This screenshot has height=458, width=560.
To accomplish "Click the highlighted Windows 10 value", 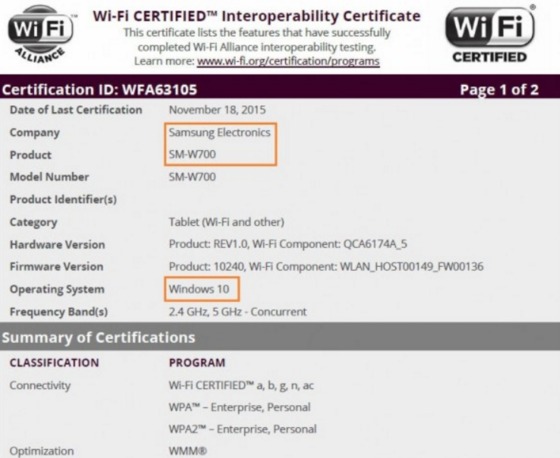I will [199, 289].
